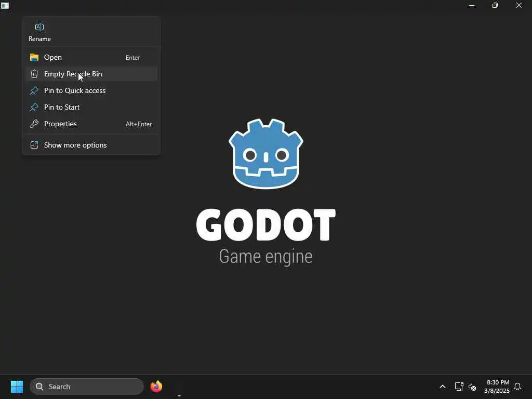Click the muted volume tray icon

pyautogui.click(x=472, y=387)
